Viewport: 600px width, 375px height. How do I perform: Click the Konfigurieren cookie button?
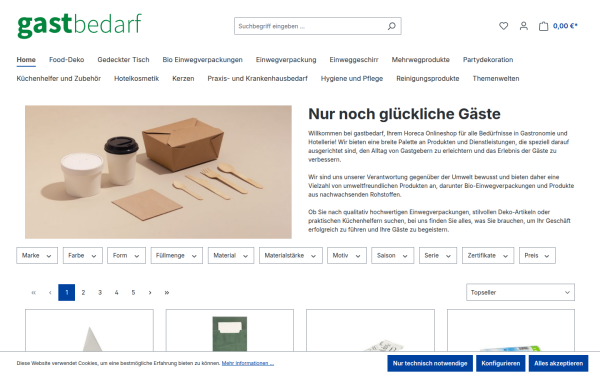coord(501,363)
